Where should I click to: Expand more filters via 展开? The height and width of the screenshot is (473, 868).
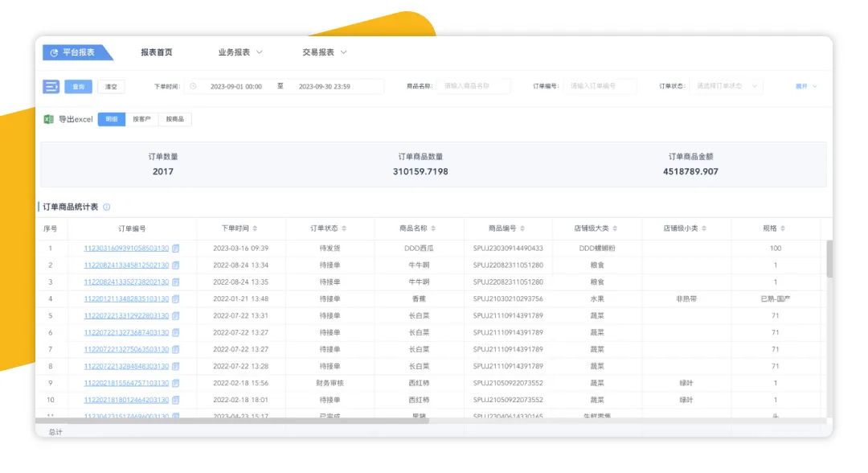tap(806, 86)
